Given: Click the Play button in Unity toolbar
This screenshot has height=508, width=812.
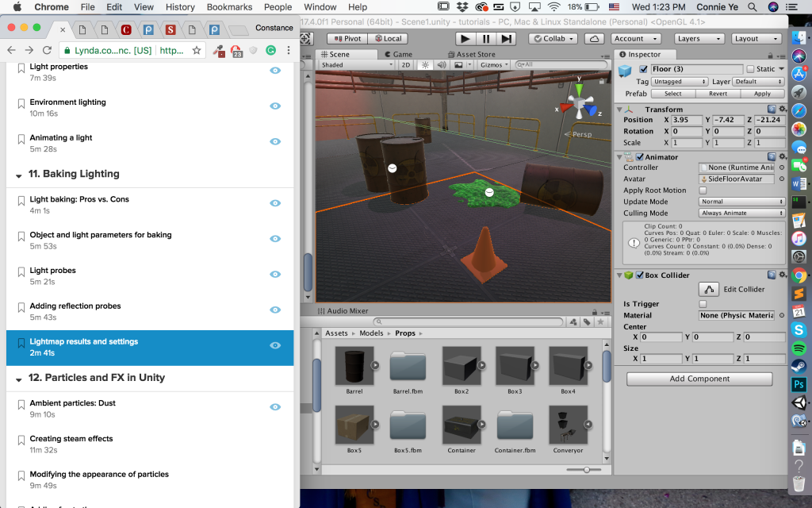Looking at the screenshot, I should point(465,38).
